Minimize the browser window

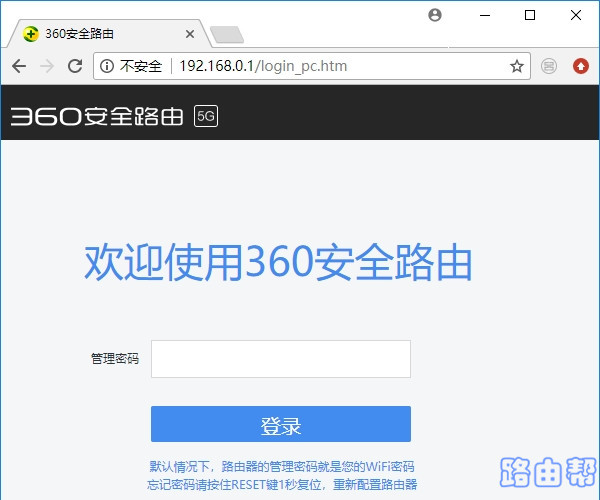click(484, 15)
